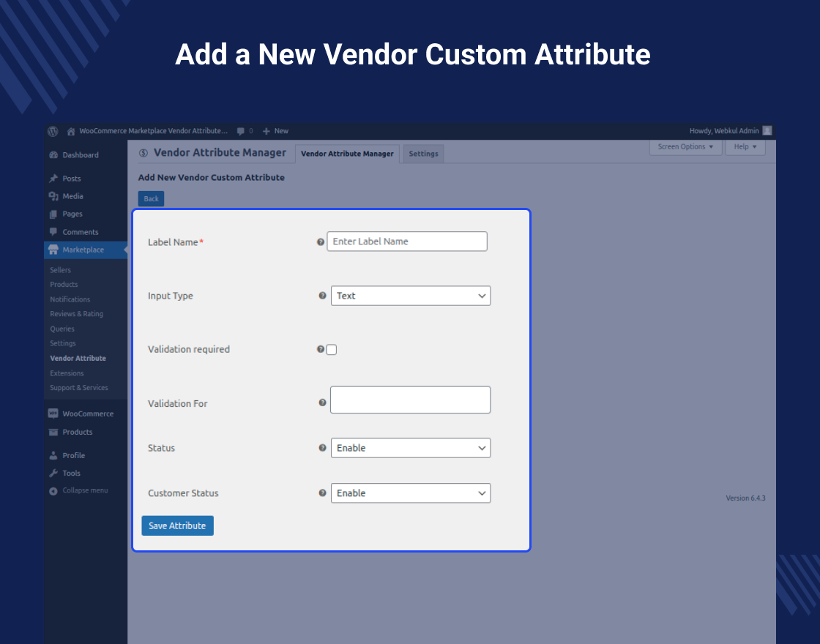Click the Marketplace store icon
This screenshot has width=820, height=644.
click(x=53, y=250)
